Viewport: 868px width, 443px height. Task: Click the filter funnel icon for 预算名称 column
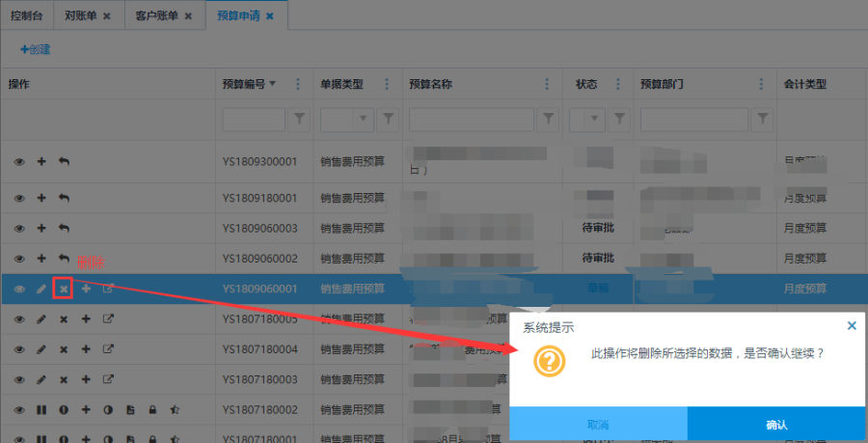(549, 119)
